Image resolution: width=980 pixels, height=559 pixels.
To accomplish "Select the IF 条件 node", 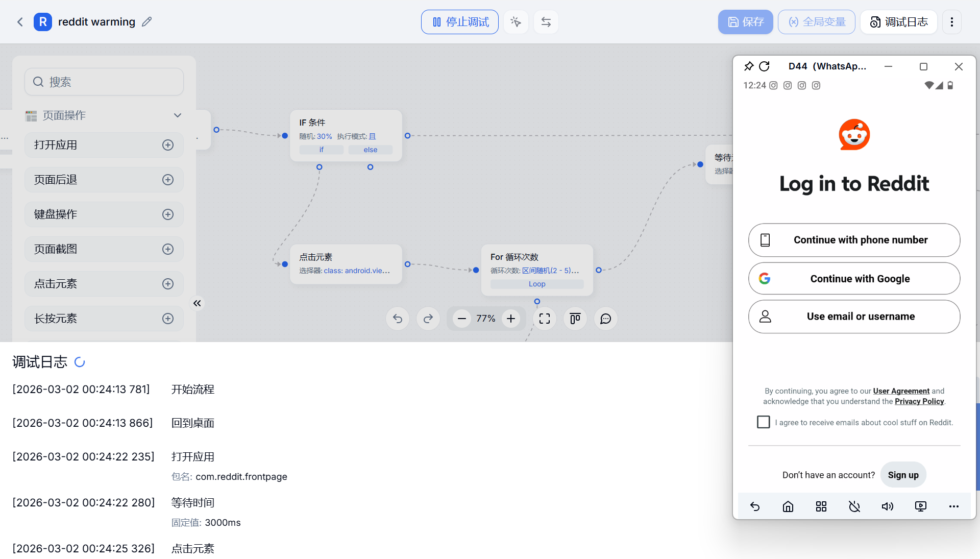I will [x=346, y=136].
